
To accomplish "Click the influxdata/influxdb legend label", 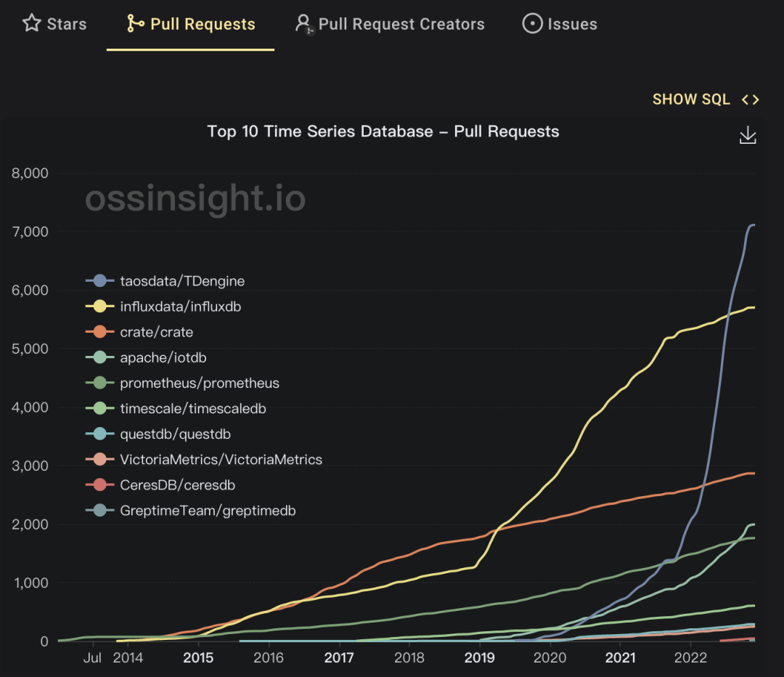I will [x=181, y=307].
